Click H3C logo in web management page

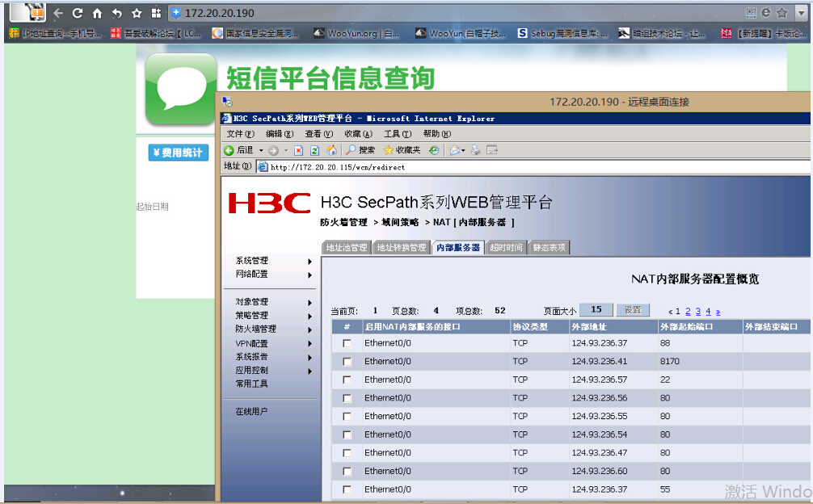point(270,203)
